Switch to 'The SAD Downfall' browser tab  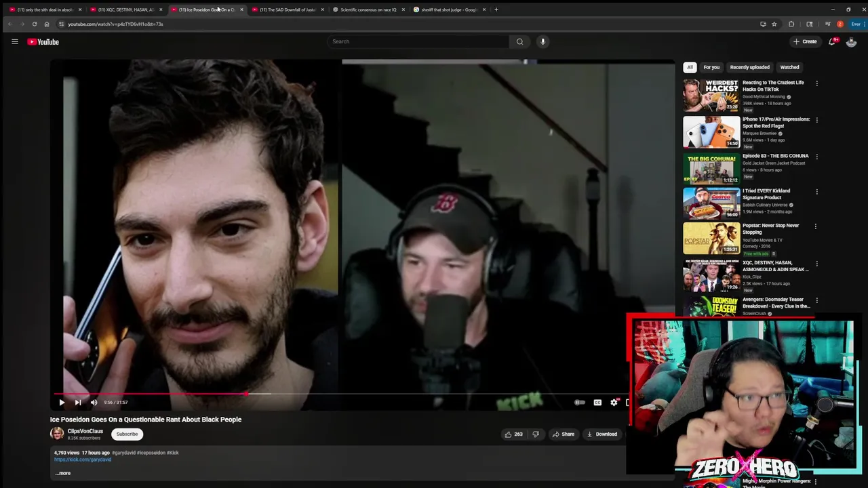pos(287,9)
